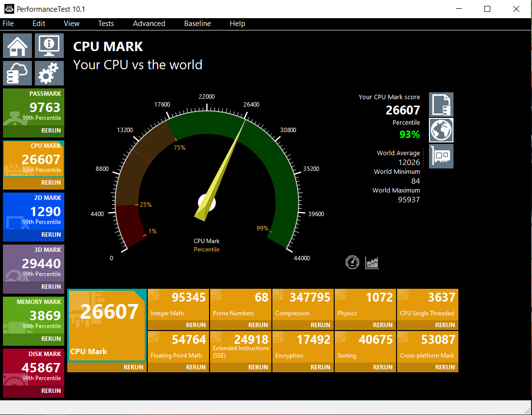
Task: Show the distribution chart view icon
Action: [372, 262]
